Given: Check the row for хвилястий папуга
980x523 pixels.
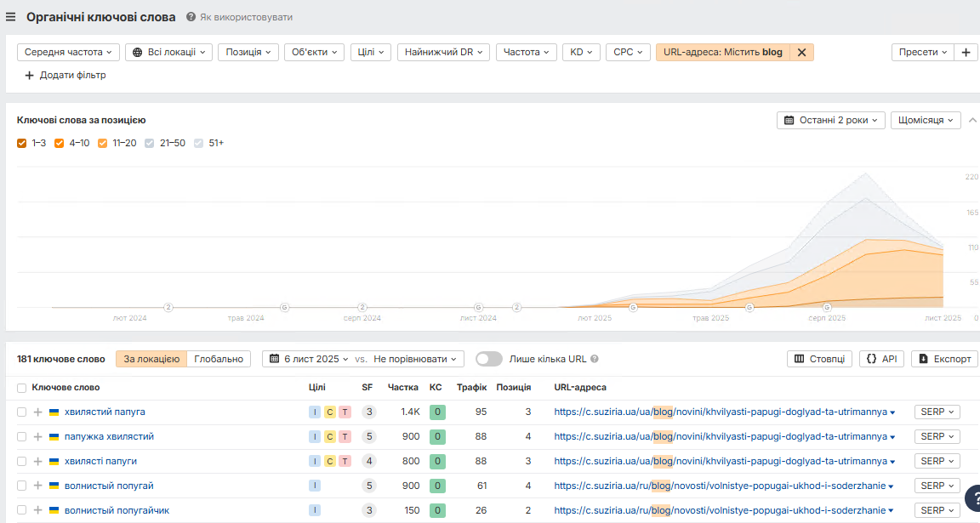Looking at the screenshot, I should click(x=22, y=412).
